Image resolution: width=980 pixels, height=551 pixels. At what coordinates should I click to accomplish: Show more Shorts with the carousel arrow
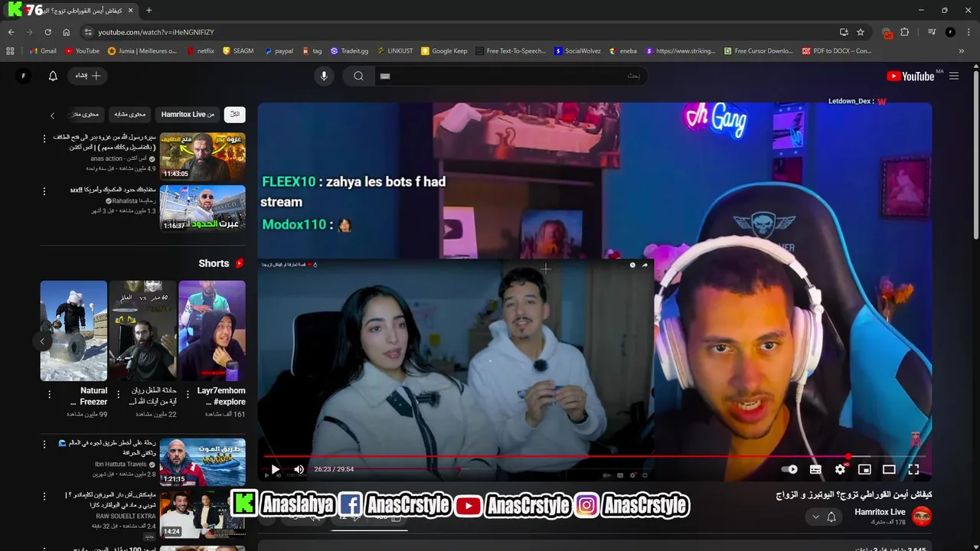point(42,341)
